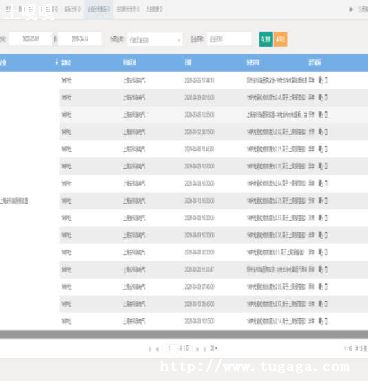Viewport: 368px width, 381px height.
Task: Go to previous page using pagination arrow
Action: (x=157, y=349)
